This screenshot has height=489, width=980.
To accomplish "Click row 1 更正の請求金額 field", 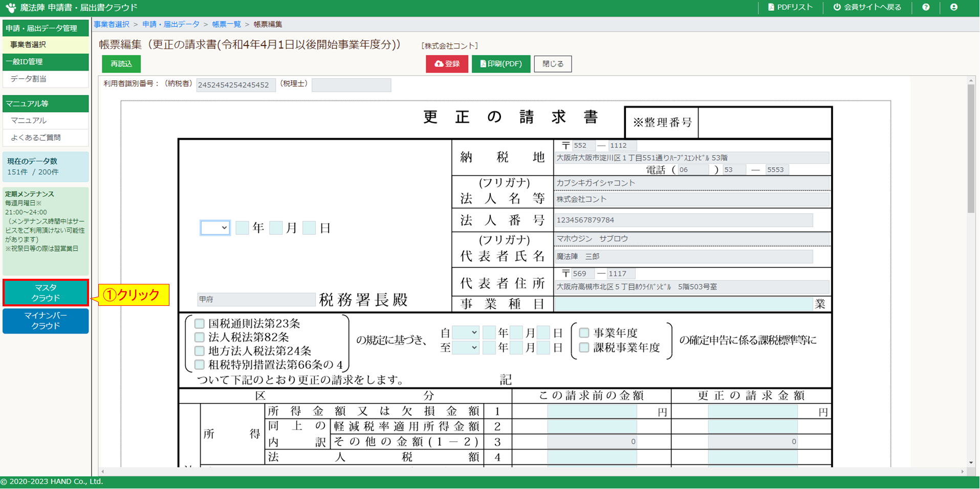I will point(753,412).
